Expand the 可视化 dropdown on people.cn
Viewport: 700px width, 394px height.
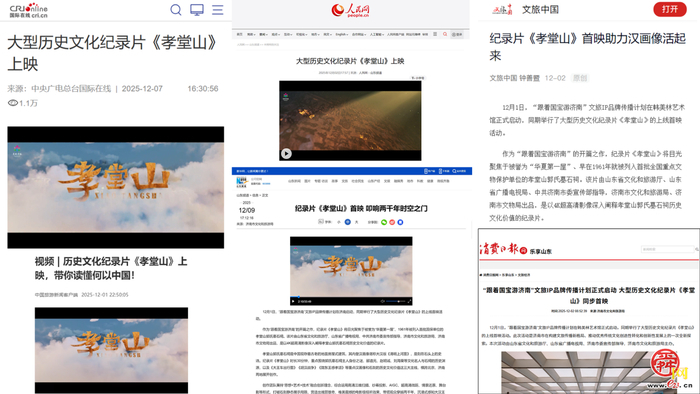301,34
